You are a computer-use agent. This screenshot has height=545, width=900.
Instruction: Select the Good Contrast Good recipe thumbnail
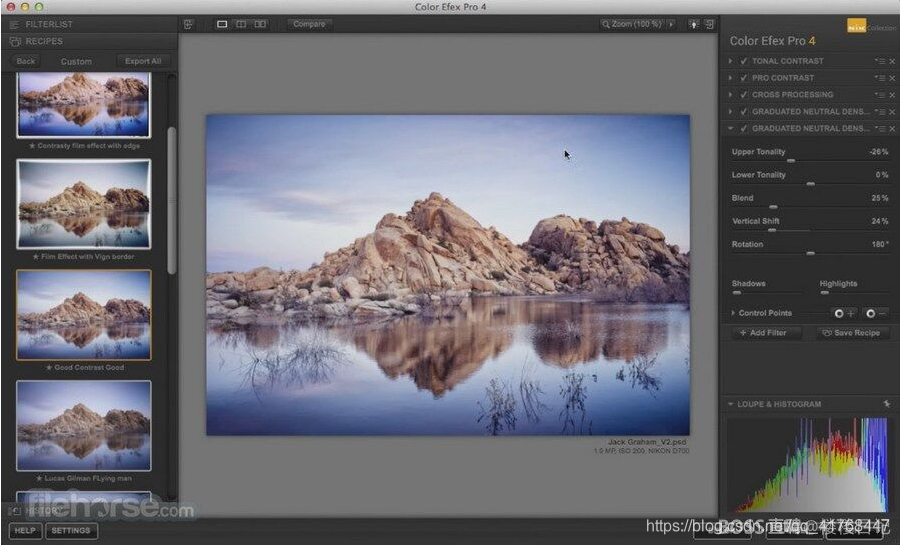tap(84, 315)
